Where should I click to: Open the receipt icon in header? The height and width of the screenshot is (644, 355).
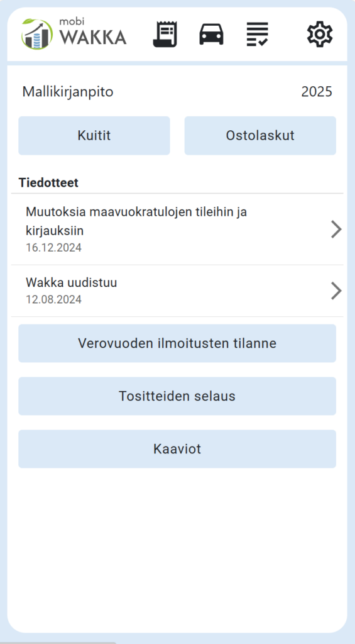point(167,35)
